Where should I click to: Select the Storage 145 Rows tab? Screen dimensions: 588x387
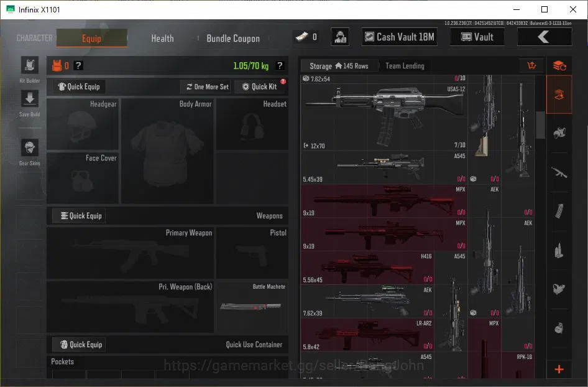point(339,66)
